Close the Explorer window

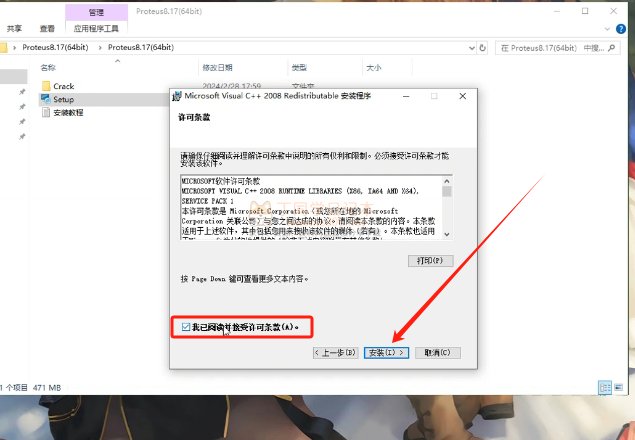[x=614, y=11]
